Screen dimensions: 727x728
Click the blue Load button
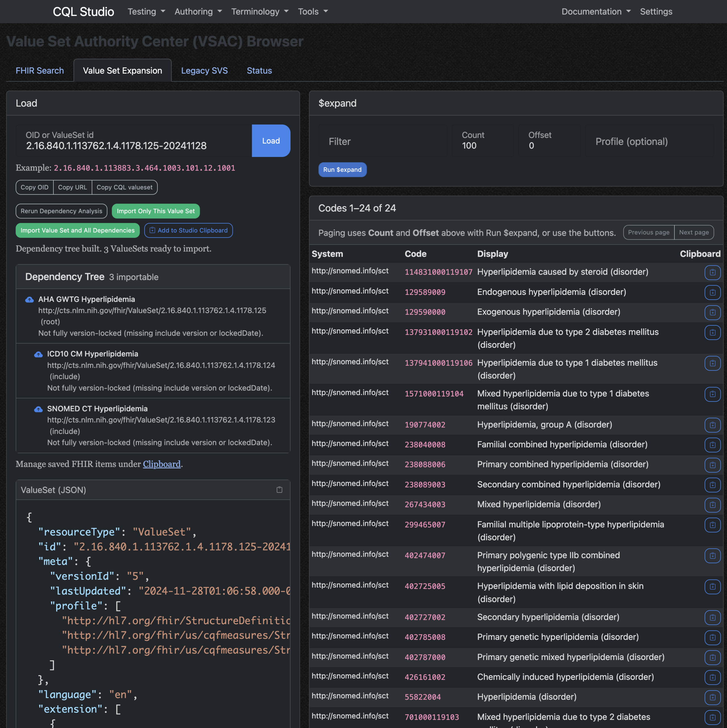(271, 140)
